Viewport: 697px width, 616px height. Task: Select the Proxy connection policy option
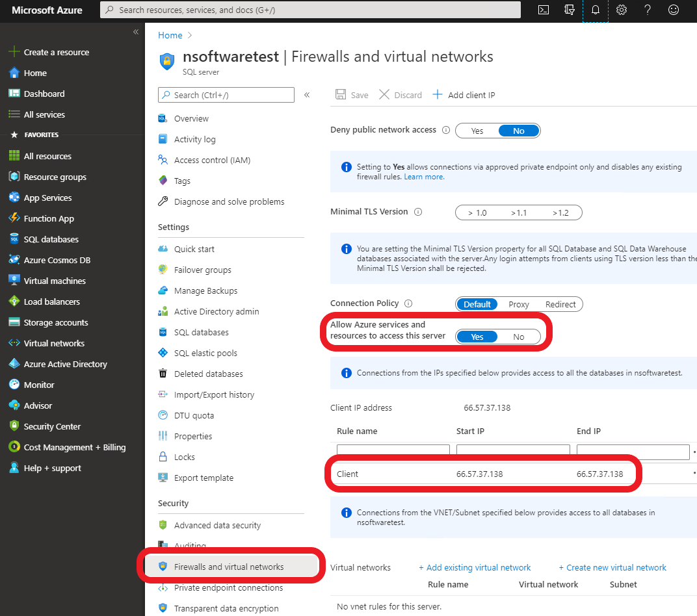coord(518,304)
